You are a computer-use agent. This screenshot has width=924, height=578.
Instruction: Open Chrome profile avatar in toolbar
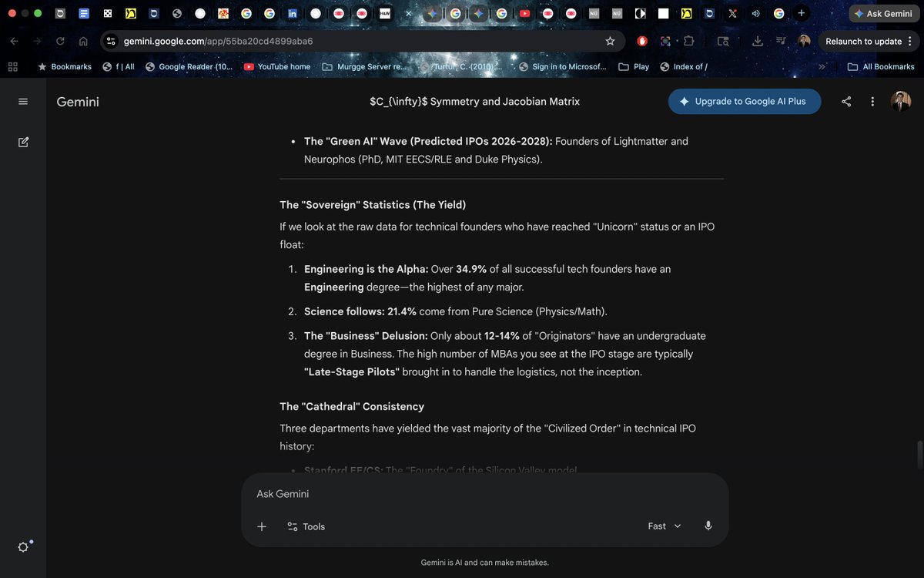pos(804,42)
